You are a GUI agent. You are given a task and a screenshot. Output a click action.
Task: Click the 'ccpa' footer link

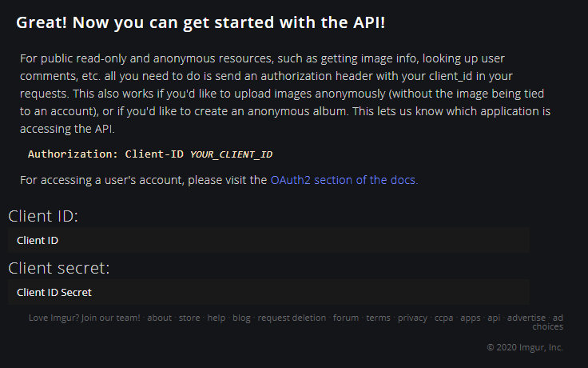(x=443, y=318)
